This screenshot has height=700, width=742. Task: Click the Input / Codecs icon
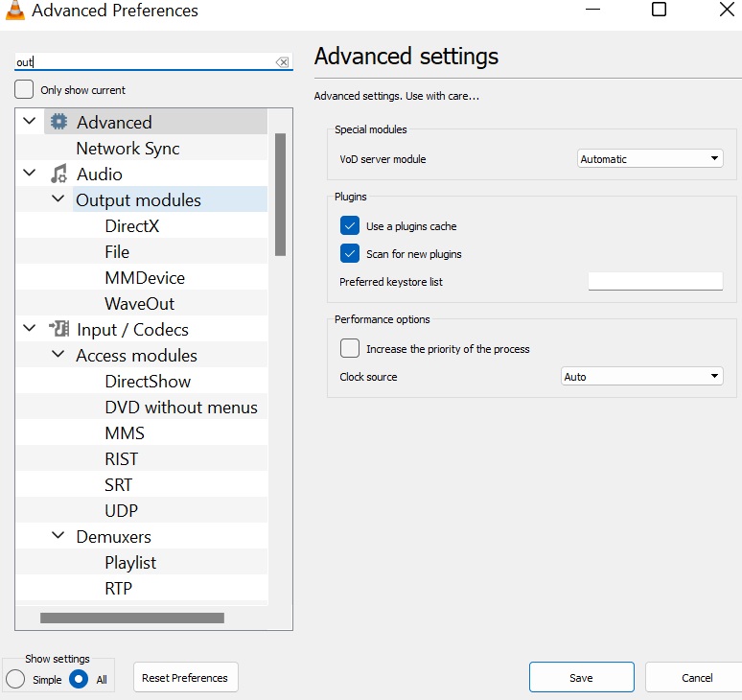pos(59,329)
